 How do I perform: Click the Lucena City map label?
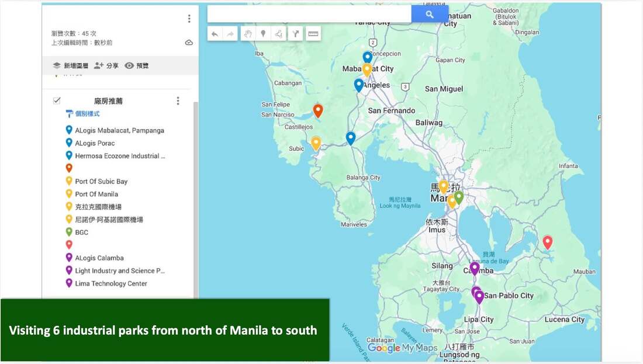pos(564,320)
